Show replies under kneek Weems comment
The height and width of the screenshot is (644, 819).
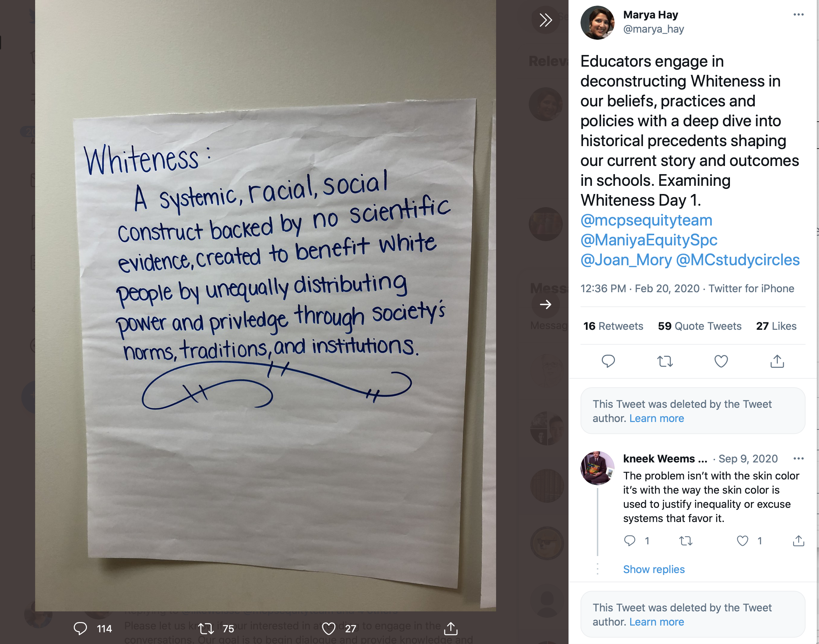654,569
